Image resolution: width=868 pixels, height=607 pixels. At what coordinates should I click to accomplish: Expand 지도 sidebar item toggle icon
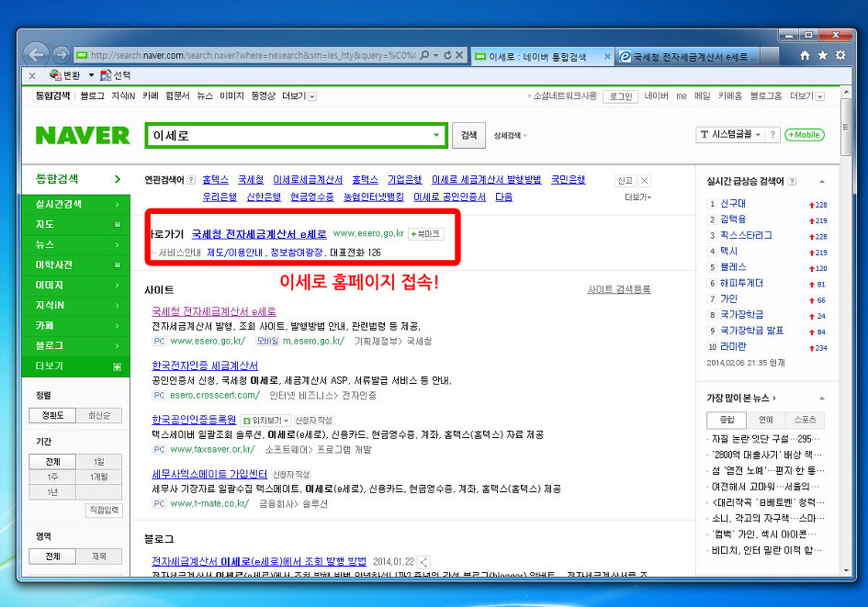tap(117, 225)
